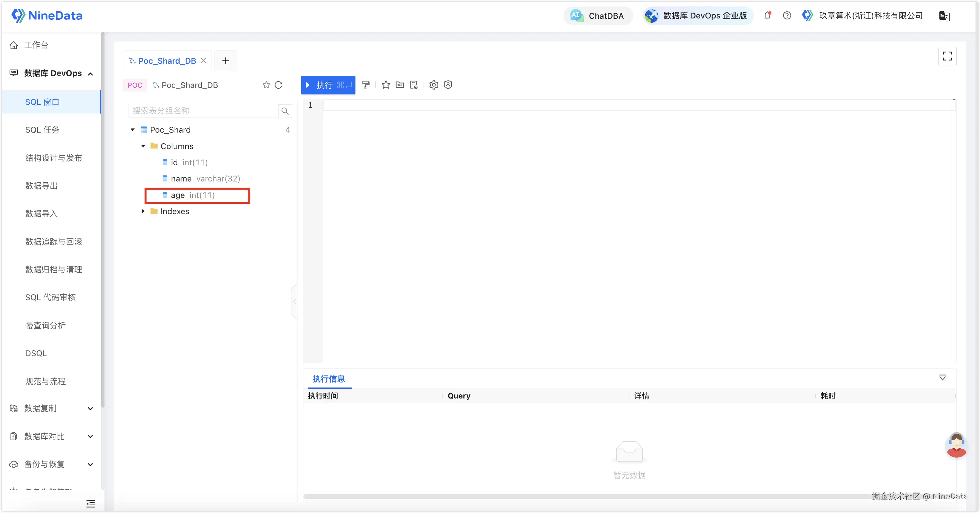Save current SQL with toolbar star

click(386, 85)
